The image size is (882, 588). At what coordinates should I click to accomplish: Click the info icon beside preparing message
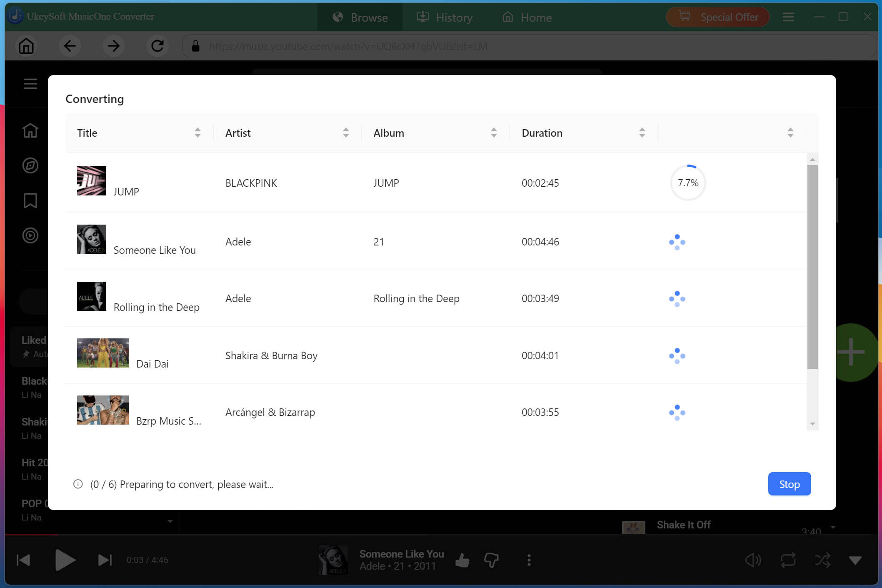tap(78, 484)
